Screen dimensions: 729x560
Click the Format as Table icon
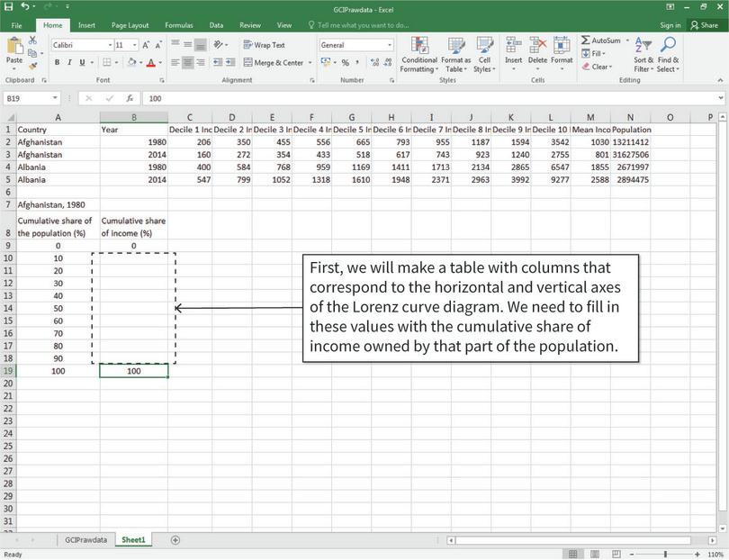click(457, 54)
